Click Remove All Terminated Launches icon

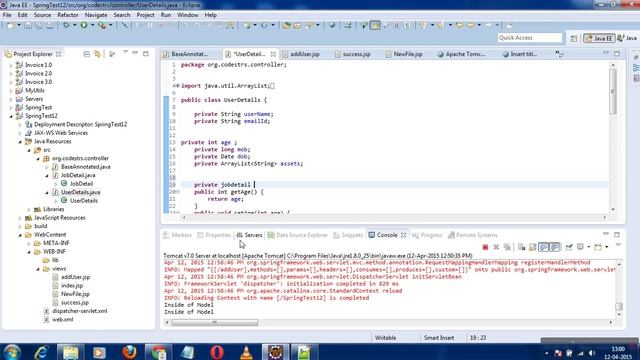(507, 247)
